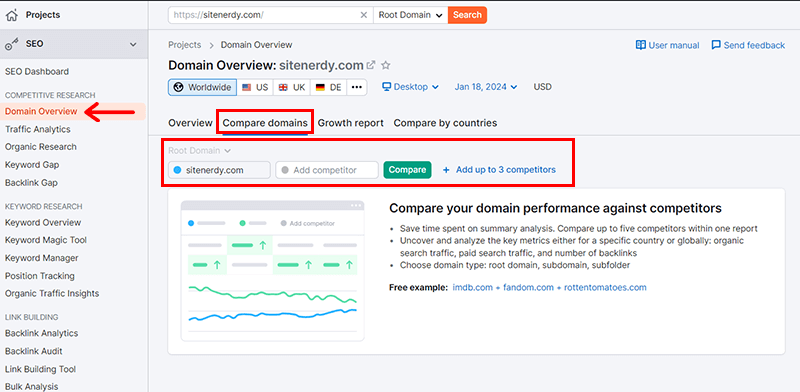Open Traffic Analytics in sidebar
800x392 pixels.
pyautogui.click(x=38, y=130)
